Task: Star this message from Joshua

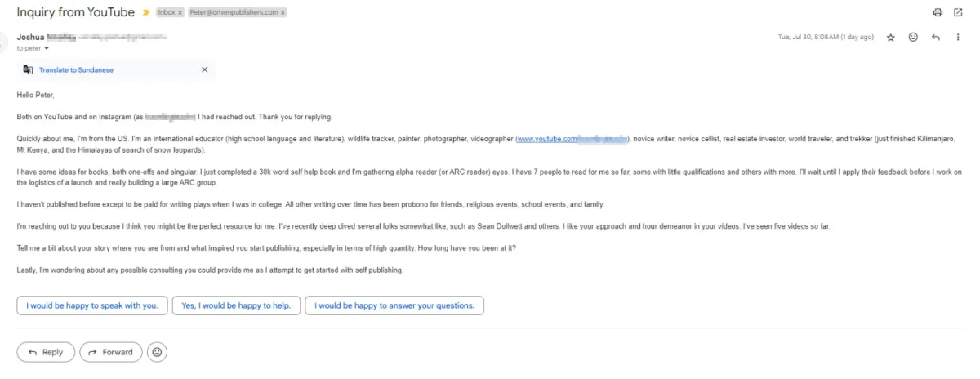Action: (891, 38)
